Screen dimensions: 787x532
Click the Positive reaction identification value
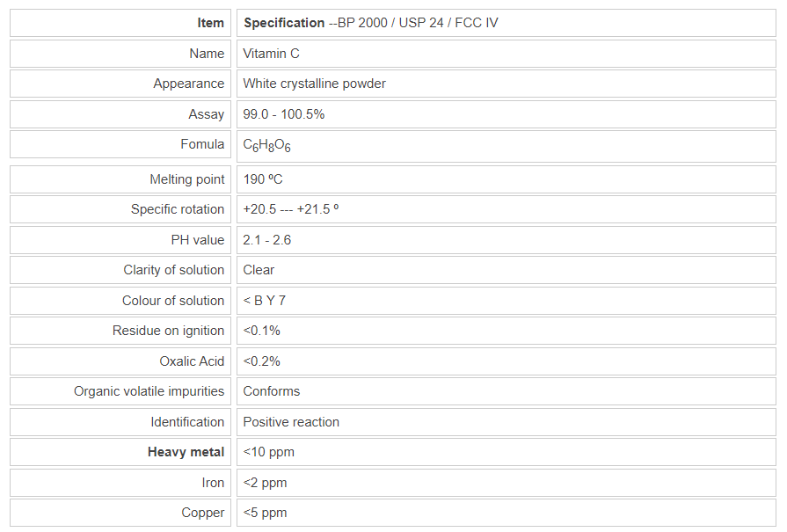[291, 422]
